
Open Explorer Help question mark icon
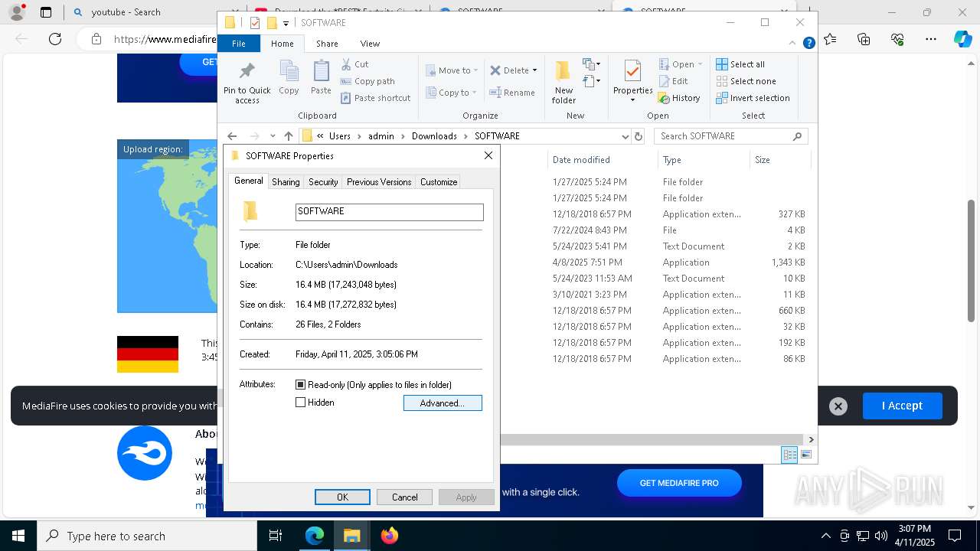pyautogui.click(x=808, y=44)
